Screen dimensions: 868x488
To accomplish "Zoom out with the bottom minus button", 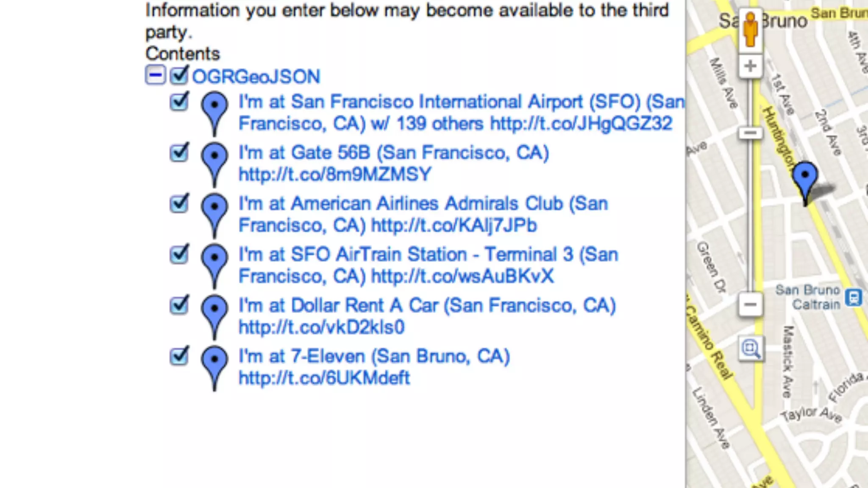I will point(750,305).
